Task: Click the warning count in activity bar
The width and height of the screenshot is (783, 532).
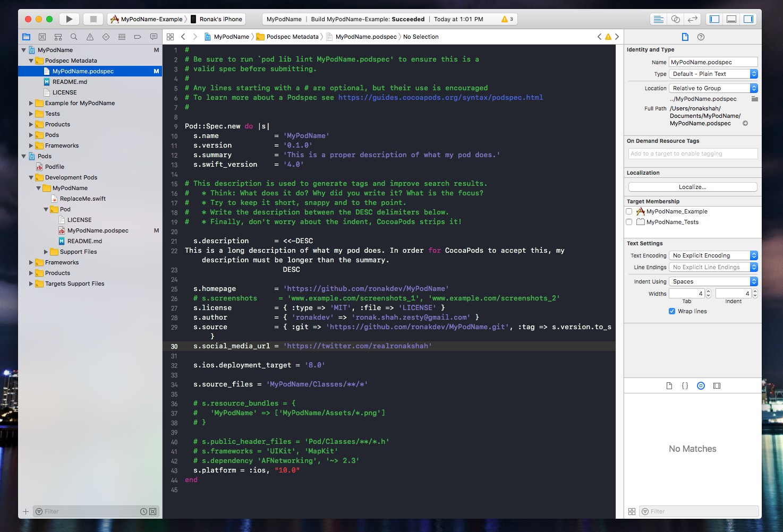Action: click(x=507, y=19)
